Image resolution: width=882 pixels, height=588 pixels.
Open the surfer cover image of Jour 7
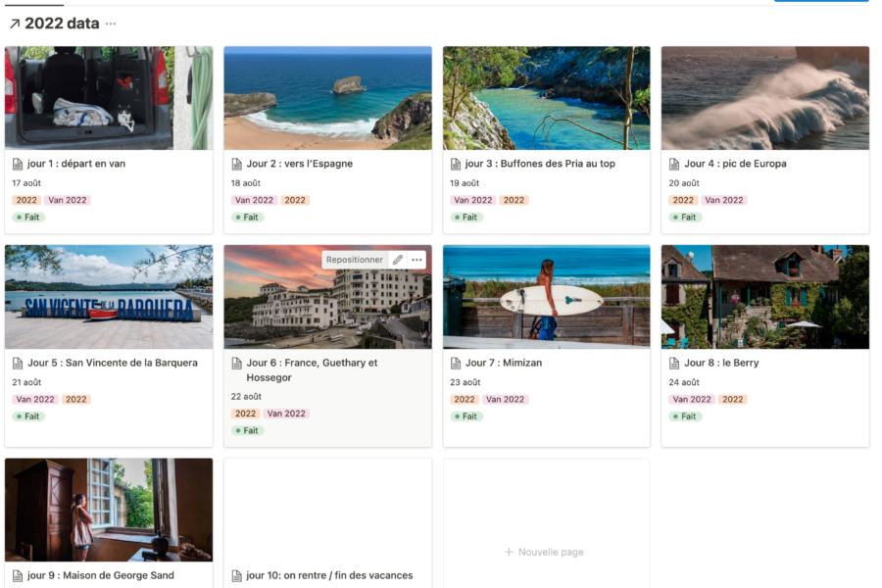(x=546, y=297)
